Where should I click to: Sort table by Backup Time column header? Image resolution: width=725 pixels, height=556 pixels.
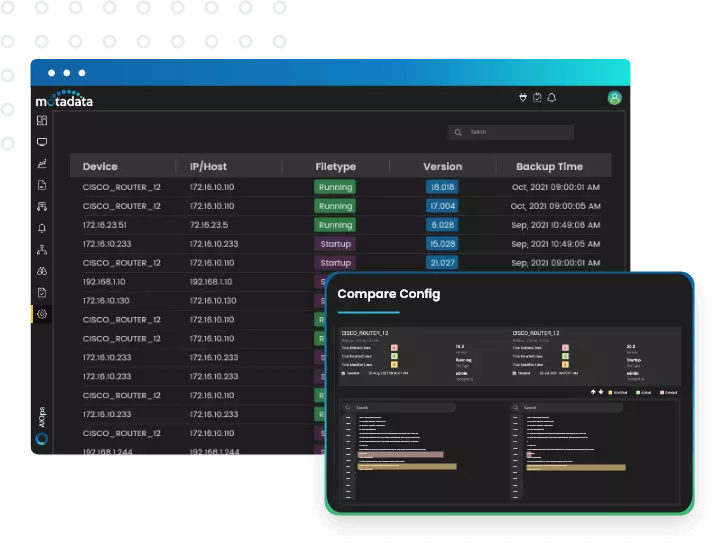(549, 167)
